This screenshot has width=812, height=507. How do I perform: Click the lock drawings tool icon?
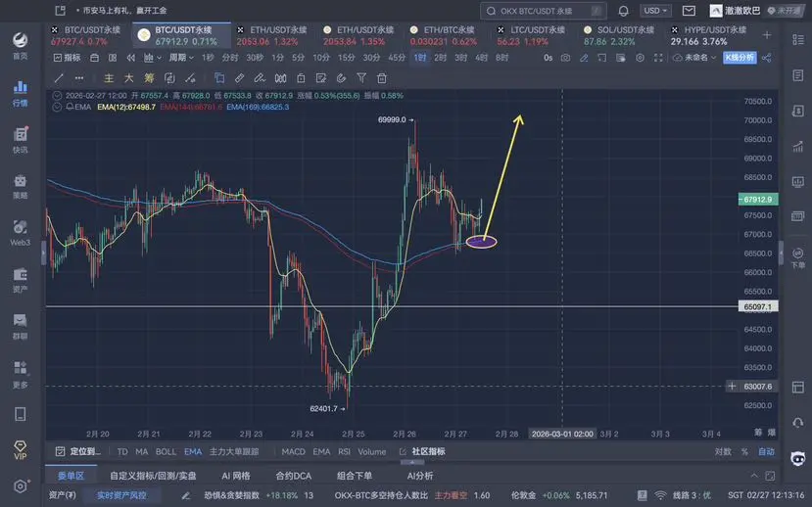click(x=301, y=78)
